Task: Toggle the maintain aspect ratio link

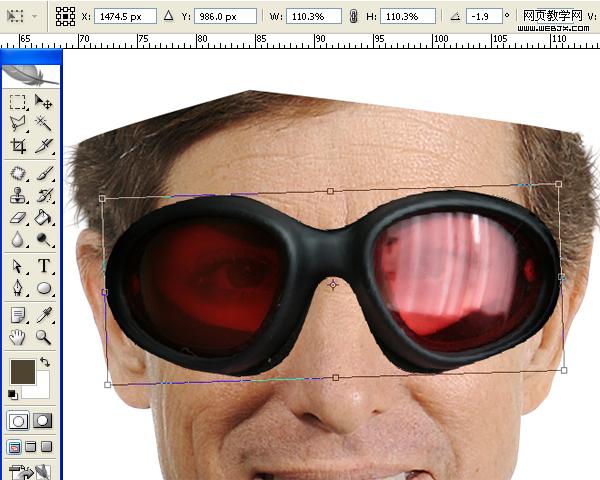Action: [354, 16]
